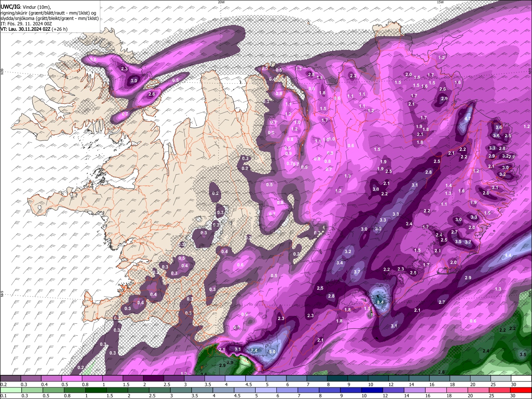Click the white swatch ending the snow legend

pos(521,379)
